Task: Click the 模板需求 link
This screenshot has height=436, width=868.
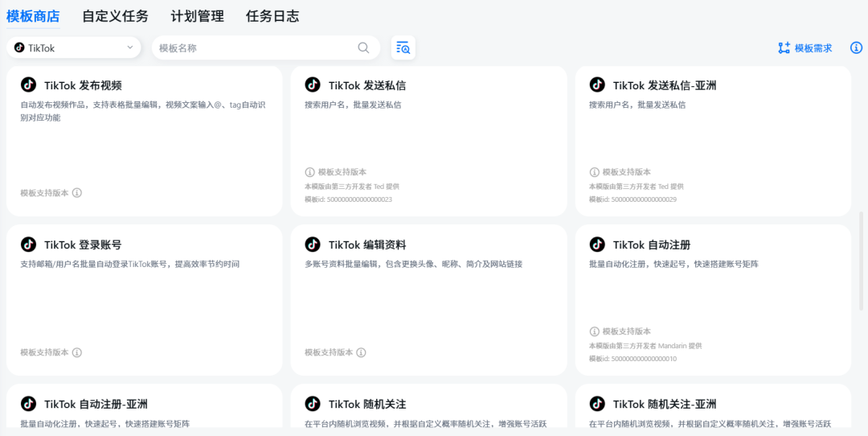Action: tap(813, 48)
